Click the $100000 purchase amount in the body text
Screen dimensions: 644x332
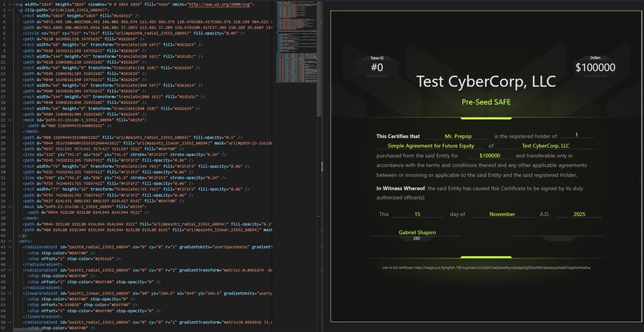489,156
